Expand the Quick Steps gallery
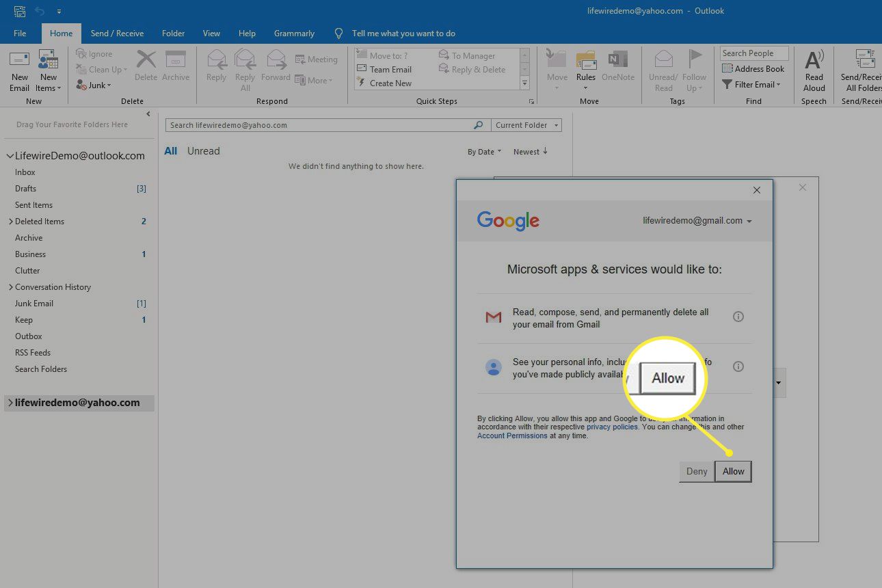The image size is (882, 588). tap(525, 83)
